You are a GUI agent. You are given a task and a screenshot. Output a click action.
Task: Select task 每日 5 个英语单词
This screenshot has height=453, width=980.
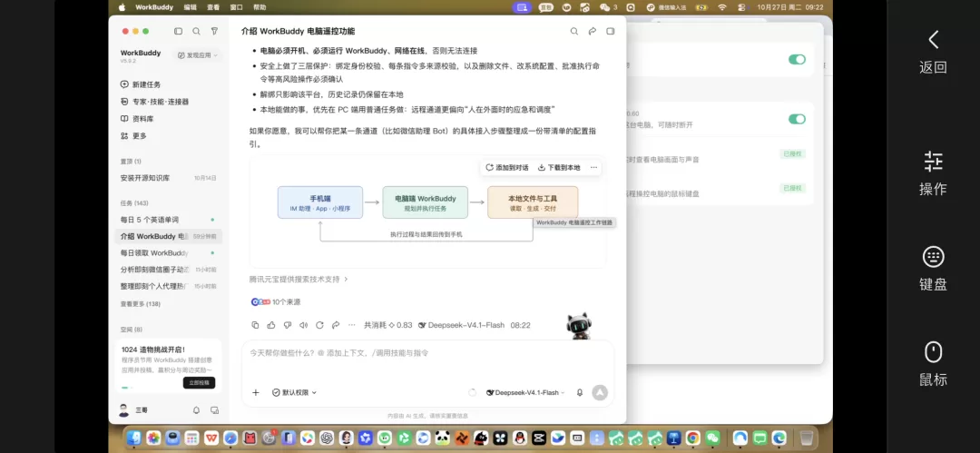coord(169,220)
